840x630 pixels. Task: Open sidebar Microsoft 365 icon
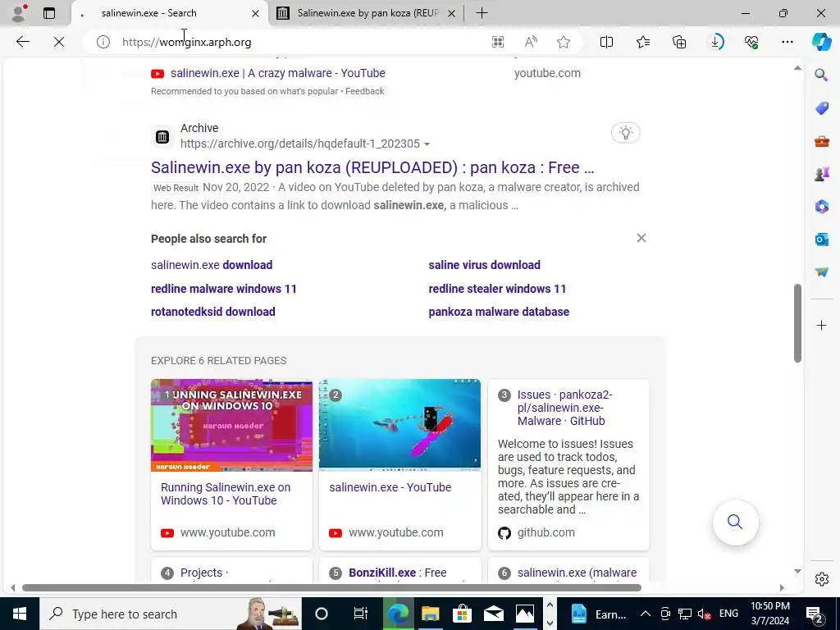pyautogui.click(x=821, y=206)
